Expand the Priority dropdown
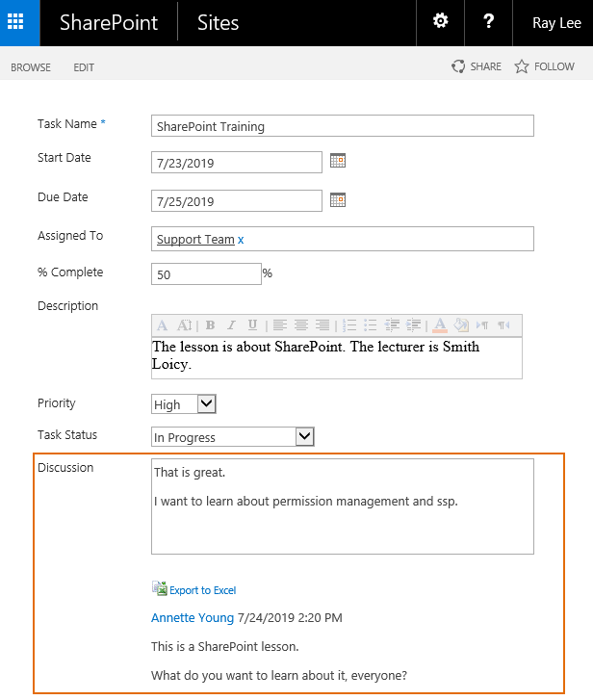This screenshot has width=593, height=700. click(x=206, y=404)
